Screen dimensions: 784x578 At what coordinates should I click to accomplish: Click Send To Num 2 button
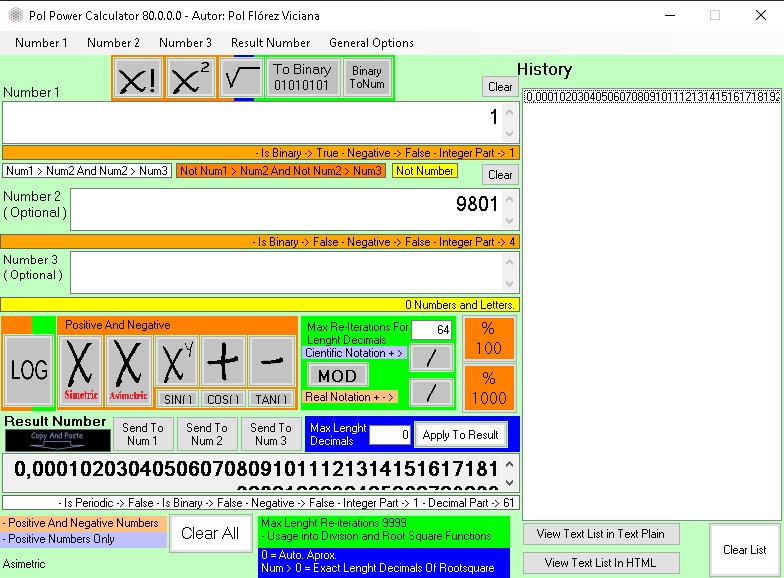point(207,434)
